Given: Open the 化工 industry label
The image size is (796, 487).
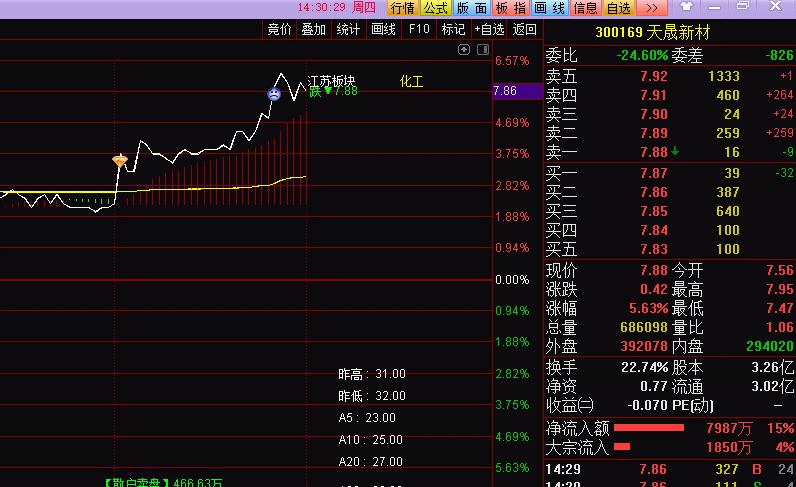Looking at the screenshot, I should [411, 81].
